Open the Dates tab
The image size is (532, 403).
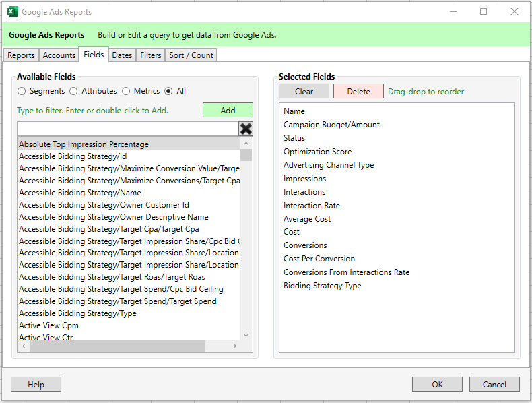[122, 55]
